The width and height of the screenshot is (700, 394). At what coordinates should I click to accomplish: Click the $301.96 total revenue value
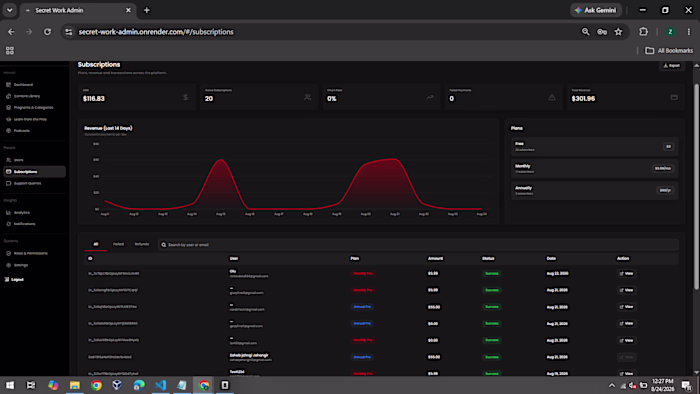coord(583,99)
